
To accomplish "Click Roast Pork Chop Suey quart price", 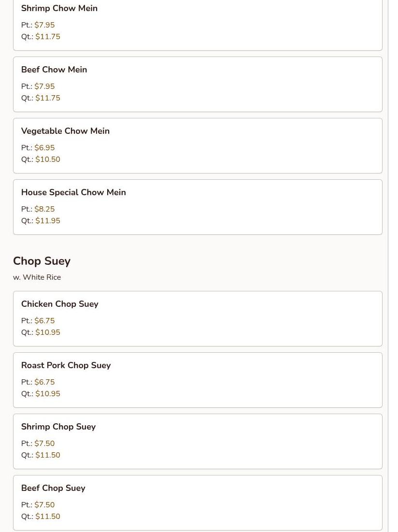I will click(47, 394).
